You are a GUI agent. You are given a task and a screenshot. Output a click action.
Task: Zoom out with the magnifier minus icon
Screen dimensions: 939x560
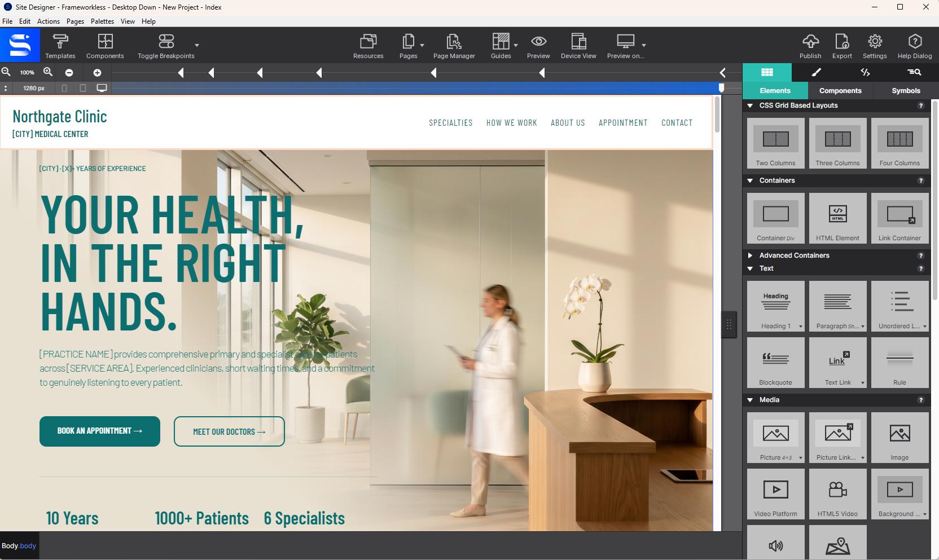6,72
